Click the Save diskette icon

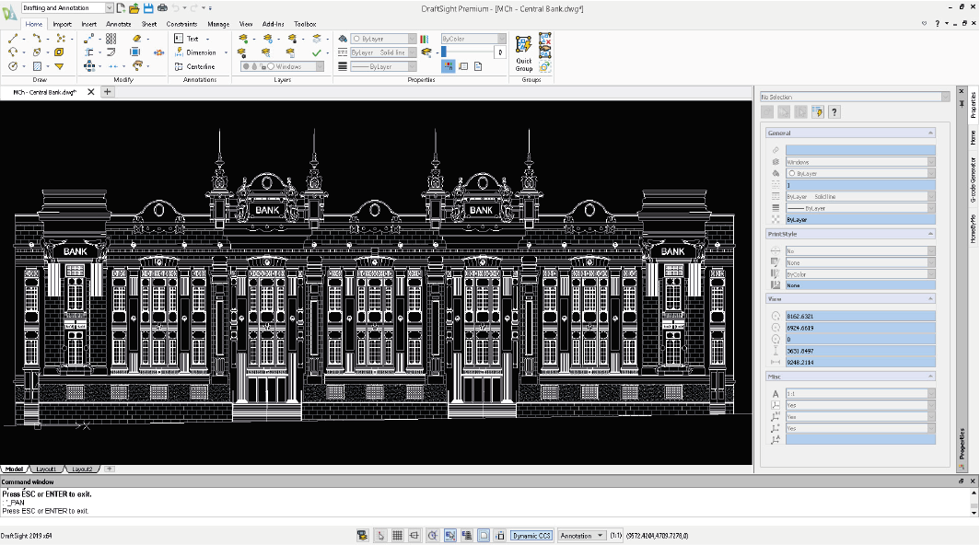tap(148, 8)
